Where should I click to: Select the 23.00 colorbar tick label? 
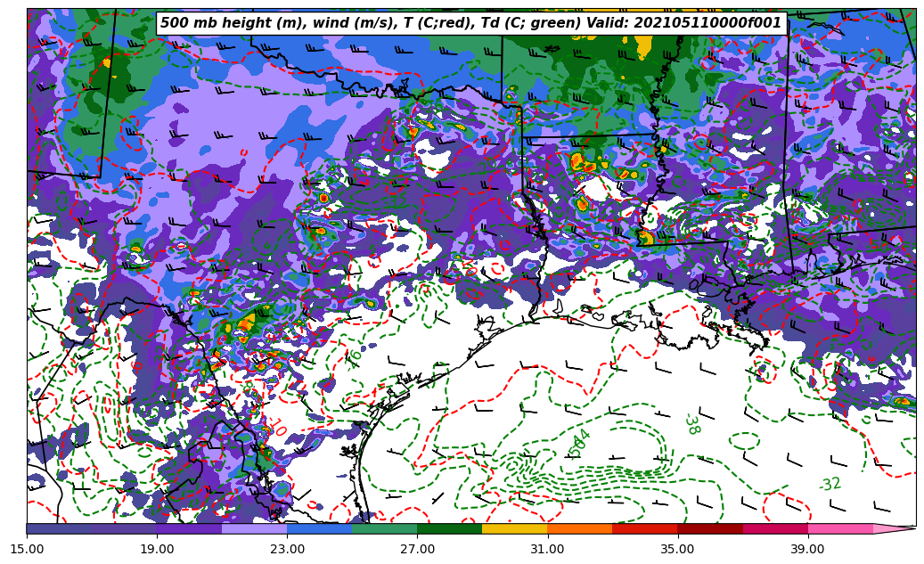pyautogui.click(x=287, y=549)
